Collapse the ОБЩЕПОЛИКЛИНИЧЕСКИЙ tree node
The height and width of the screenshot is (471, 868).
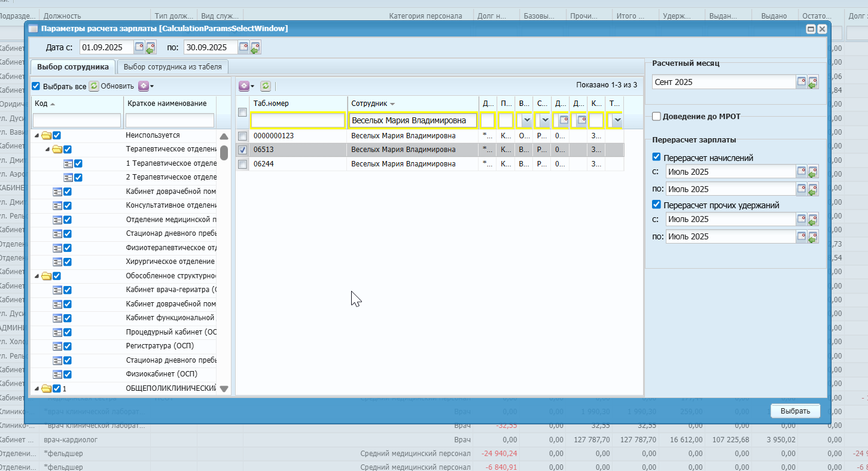pyautogui.click(x=37, y=389)
